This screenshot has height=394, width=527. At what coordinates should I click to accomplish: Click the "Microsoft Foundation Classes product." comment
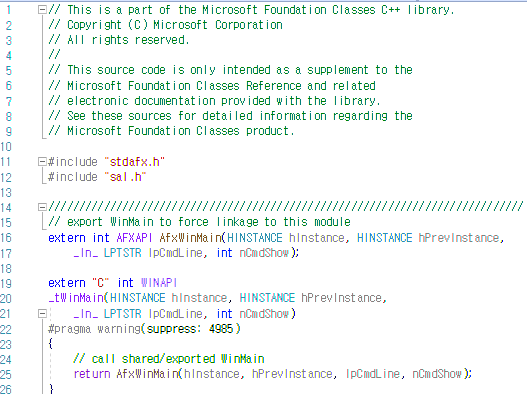171,131
